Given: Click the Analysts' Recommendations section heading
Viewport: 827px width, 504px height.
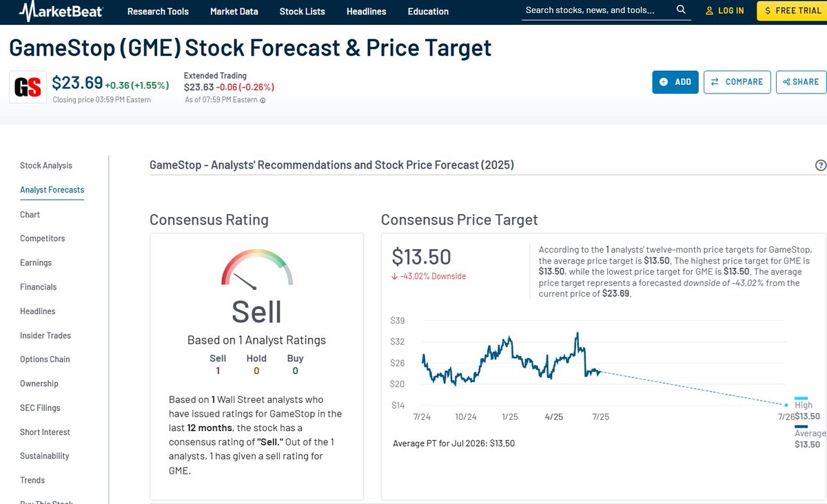Looking at the screenshot, I should (x=331, y=165).
